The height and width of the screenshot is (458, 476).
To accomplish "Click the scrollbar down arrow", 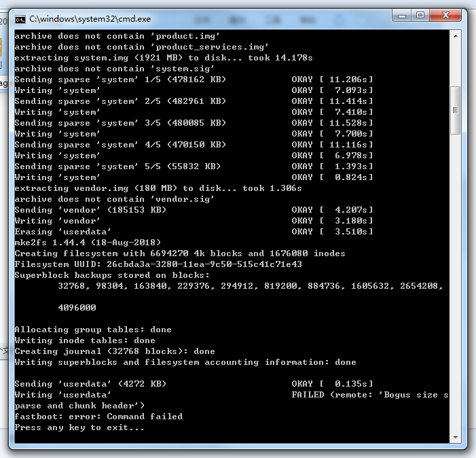I will [x=456, y=438].
